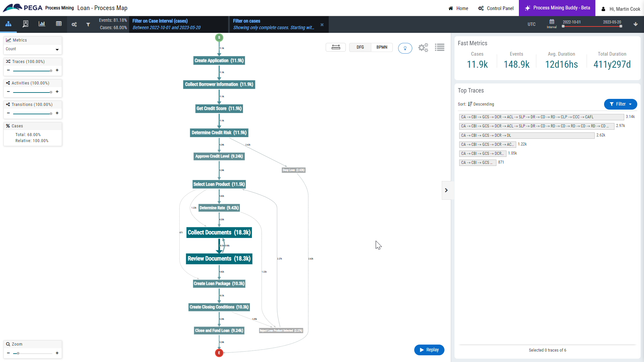The height and width of the screenshot is (362, 644).
Task: Toggle the Transitions 100% filter option
Action: [x=32, y=104]
